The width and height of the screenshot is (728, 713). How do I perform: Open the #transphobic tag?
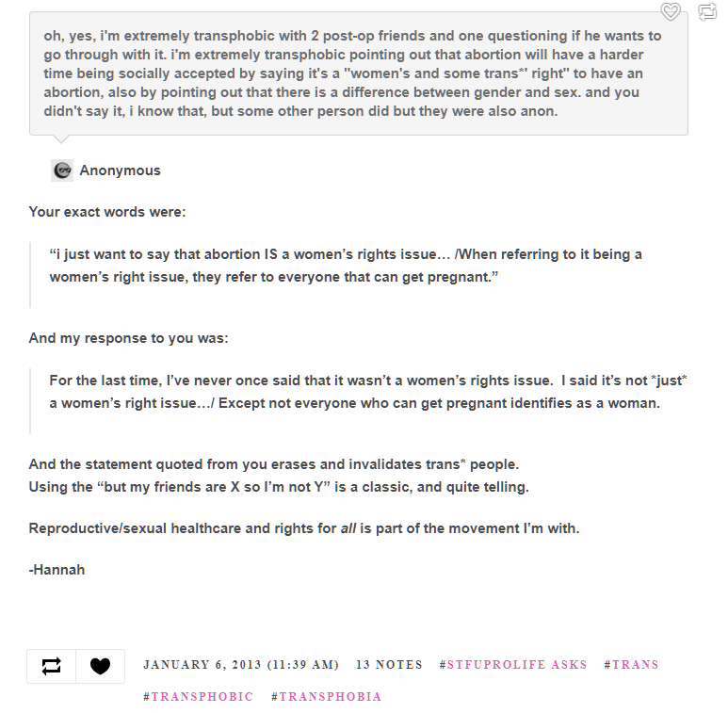(199, 697)
